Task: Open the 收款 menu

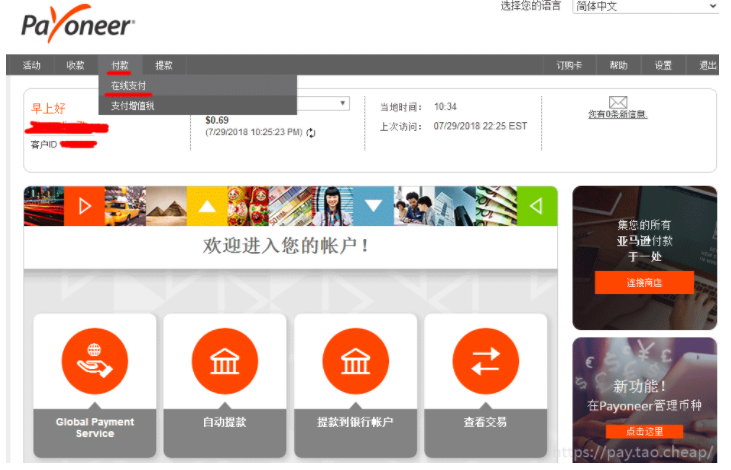Action: tap(76, 65)
